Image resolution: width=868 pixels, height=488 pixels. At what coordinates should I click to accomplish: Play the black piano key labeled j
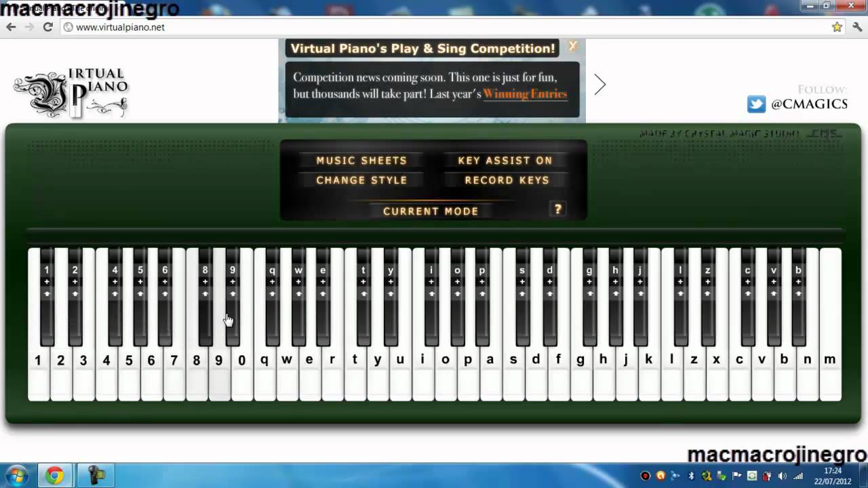pyautogui.click(x=640, y=297)
